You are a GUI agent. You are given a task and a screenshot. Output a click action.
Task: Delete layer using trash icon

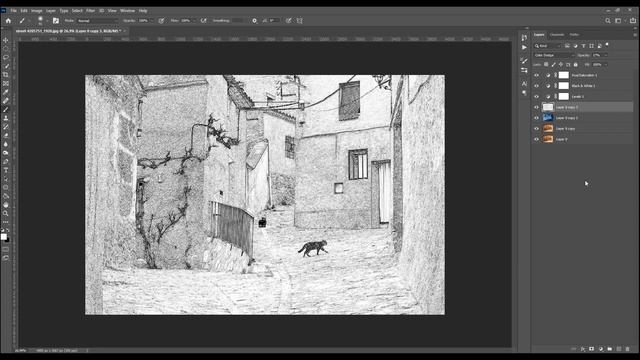tap(627, 349)
